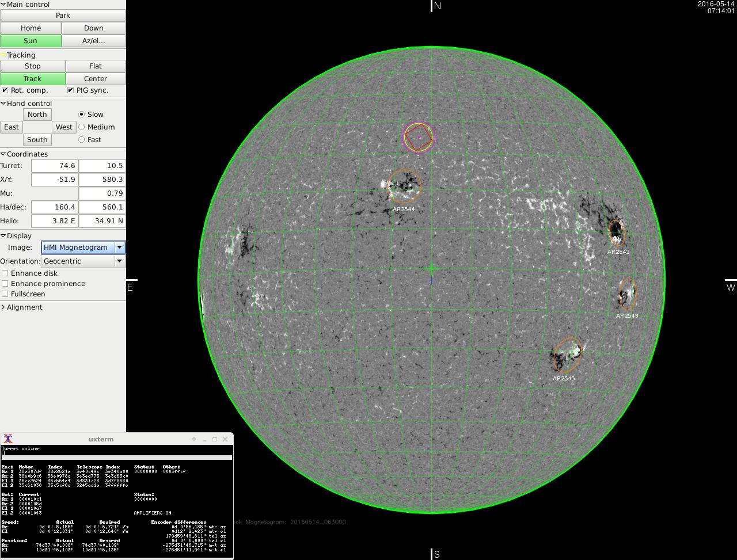Enable the Enhance prominence checkbox
The image size is (737, 560).
(5, 284)
